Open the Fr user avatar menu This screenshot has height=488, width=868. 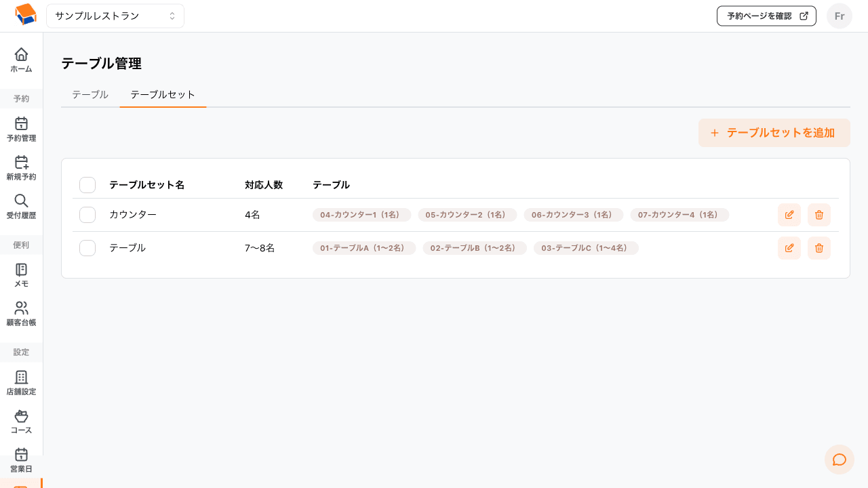[x=839, y=16]
